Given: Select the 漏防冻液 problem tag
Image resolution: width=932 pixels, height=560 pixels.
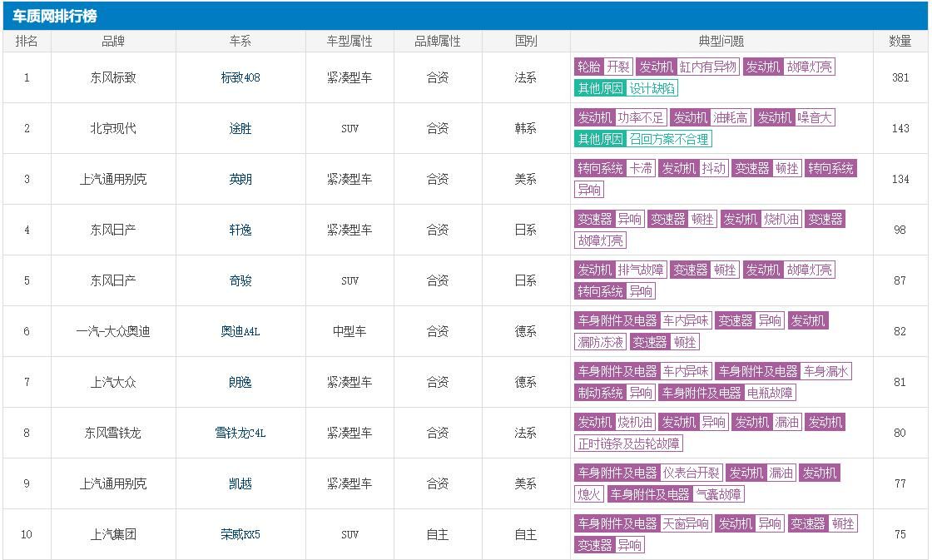Looking at the screenshot, I should pyautogui.click(x=600, y=342).
